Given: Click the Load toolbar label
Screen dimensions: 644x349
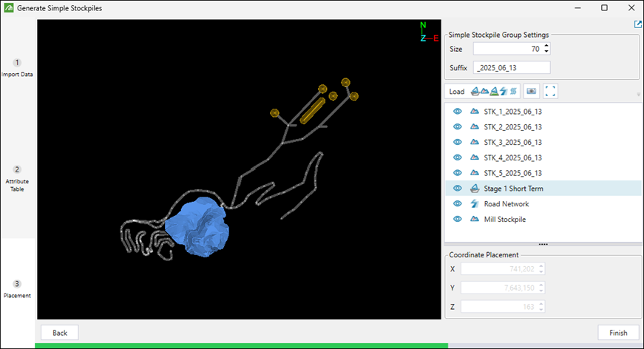Looking at the screenshot, I should pyautogui.click(x=457, y=92).
